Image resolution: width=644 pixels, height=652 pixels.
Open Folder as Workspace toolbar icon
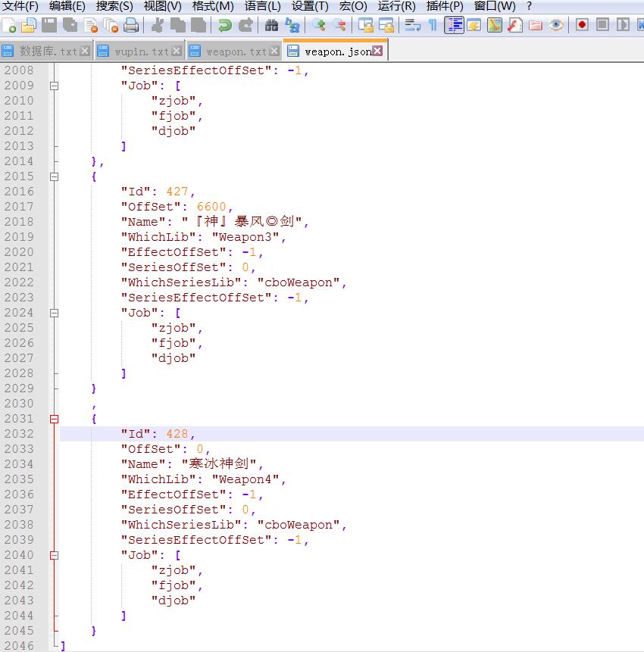coord(536,25)
